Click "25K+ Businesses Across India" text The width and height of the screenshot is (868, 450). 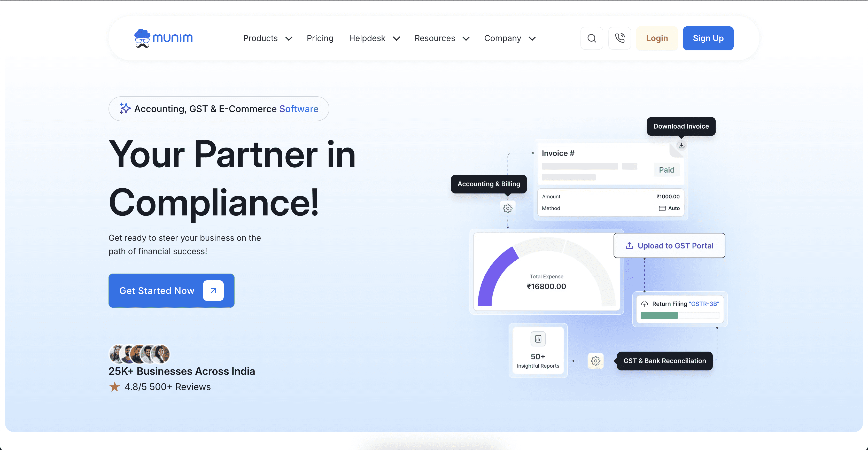point(182,371)
